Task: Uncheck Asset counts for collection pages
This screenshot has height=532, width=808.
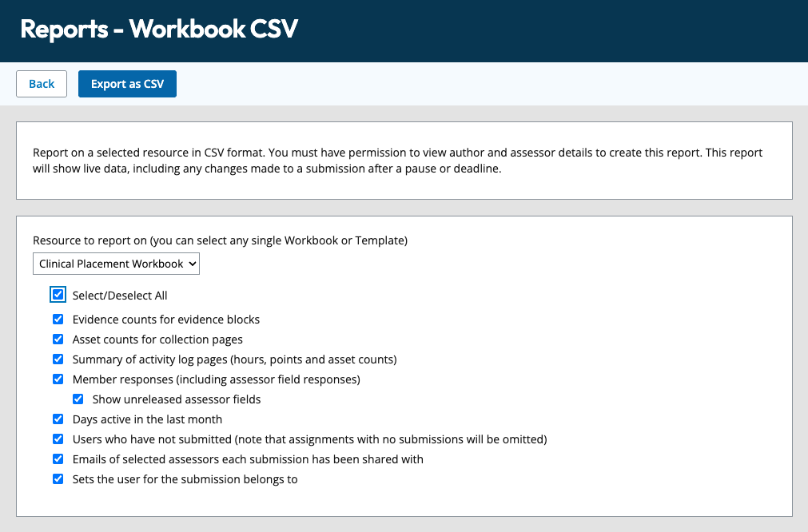Action: point(58,339)
